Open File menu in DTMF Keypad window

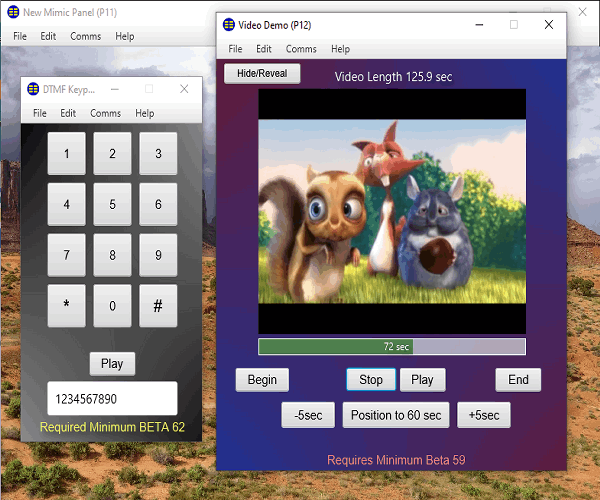click(x=39, y=113)
